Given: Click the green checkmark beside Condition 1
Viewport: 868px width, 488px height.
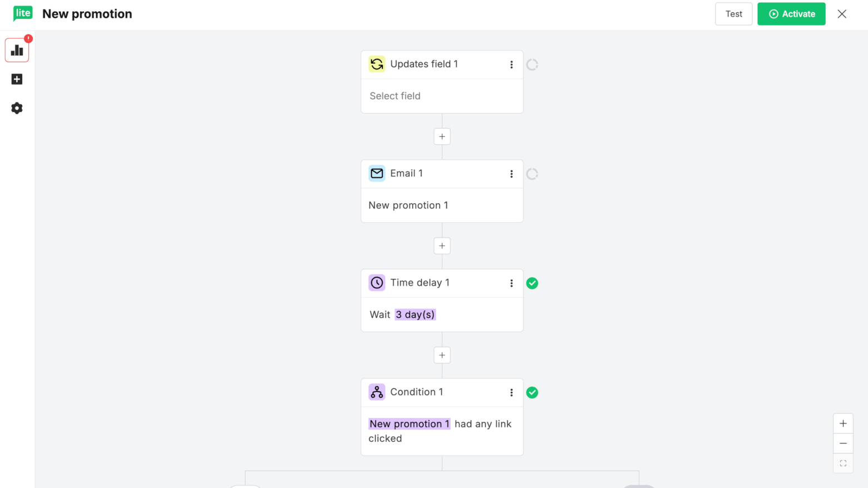Looking at the screenshot, I should pyautogui.click(x=532, y=392).
